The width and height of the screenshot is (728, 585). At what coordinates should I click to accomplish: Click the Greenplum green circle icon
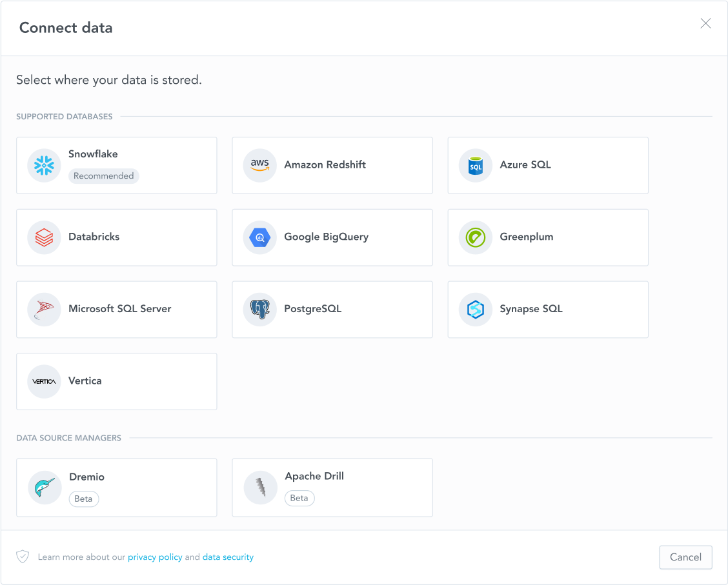pos(476,237)
